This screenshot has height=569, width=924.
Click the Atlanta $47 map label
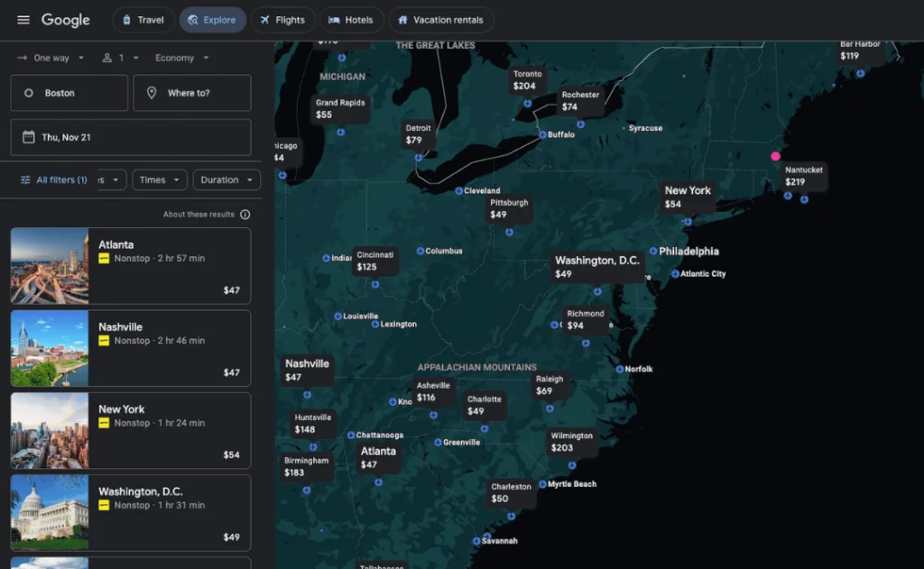pos(378,457)
